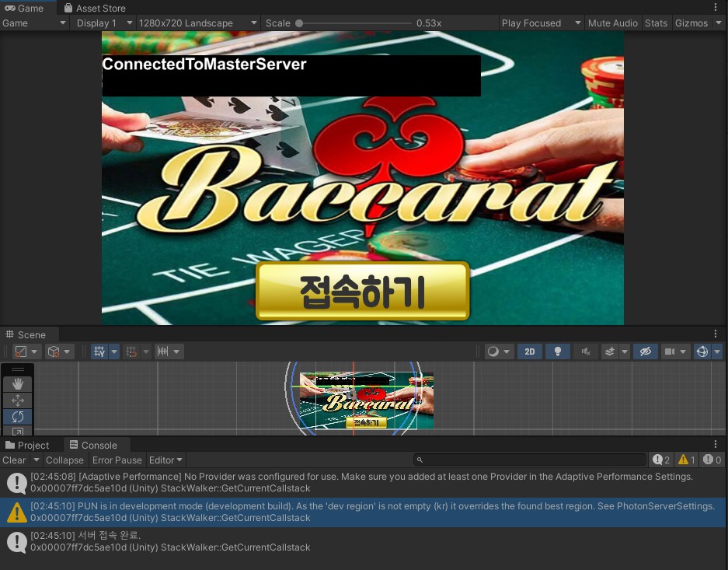Toggle Gizmos button in Game view
Image resolution: width=728 pixels, height=570 pixels.
coord(691,23)
